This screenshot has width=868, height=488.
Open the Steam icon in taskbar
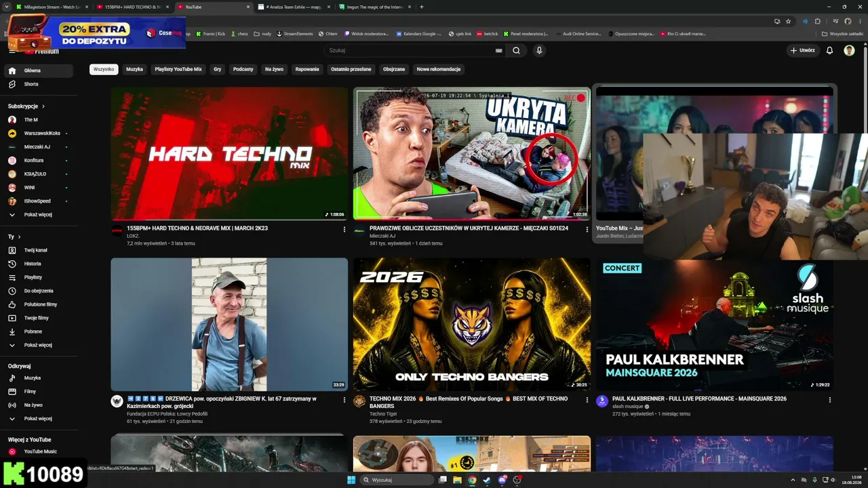pos(487,480)
